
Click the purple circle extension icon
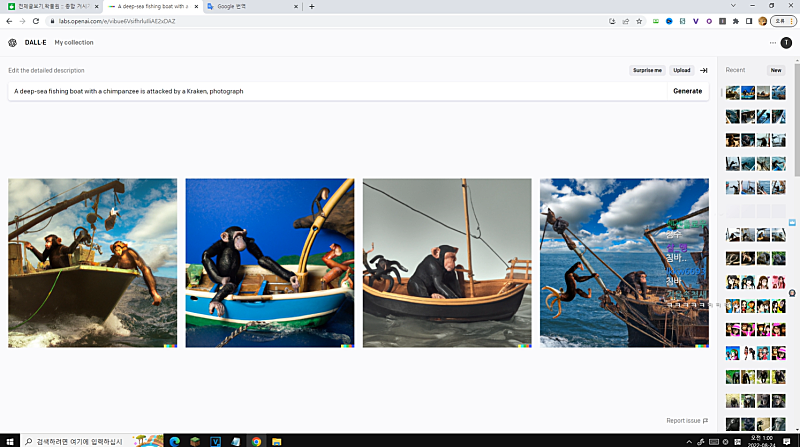click(x=709, y=21)
